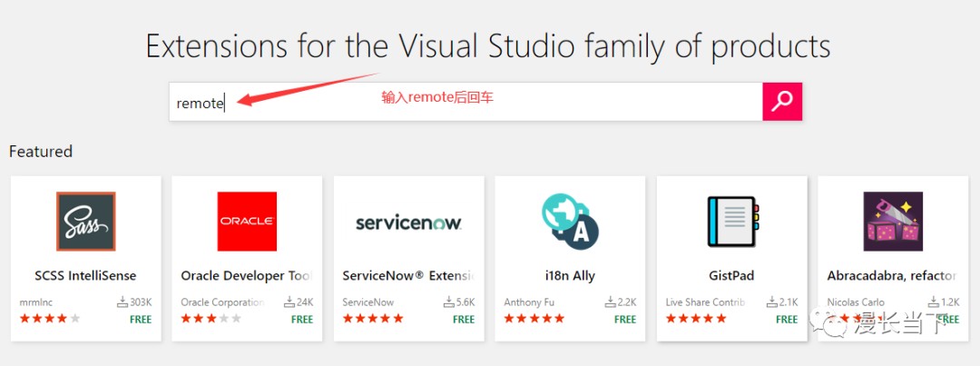Open the SCSS IntelliSense extension title
Screen dimensions: 980x366
click(85, 275)
